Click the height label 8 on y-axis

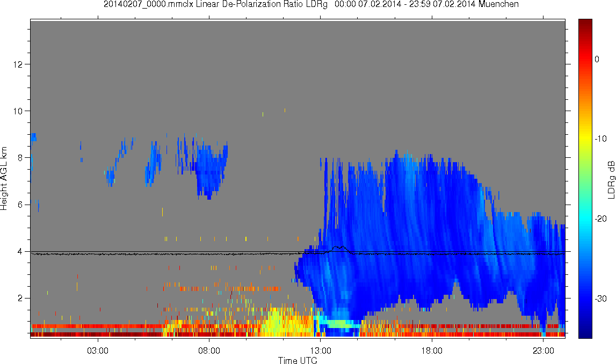pyautogui.click(x=19, y=158)
